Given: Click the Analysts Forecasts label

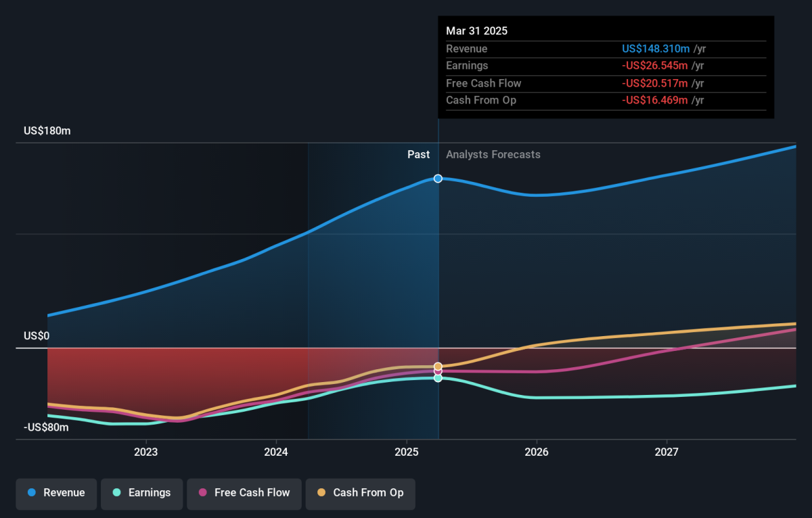Looking at the screenshot, I should [x=493, y=154].
